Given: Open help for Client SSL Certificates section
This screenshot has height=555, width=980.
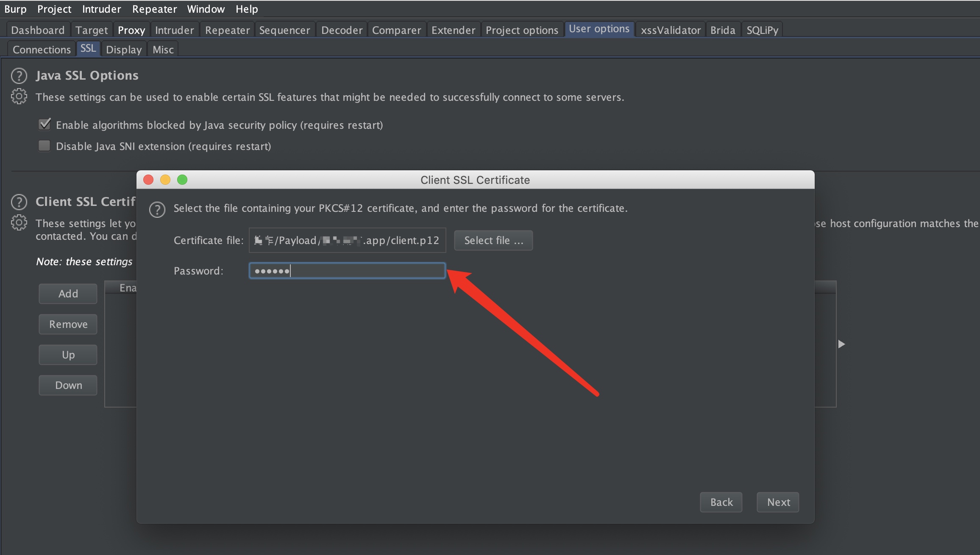Looking at the screenshot, I should pos(19,202).
